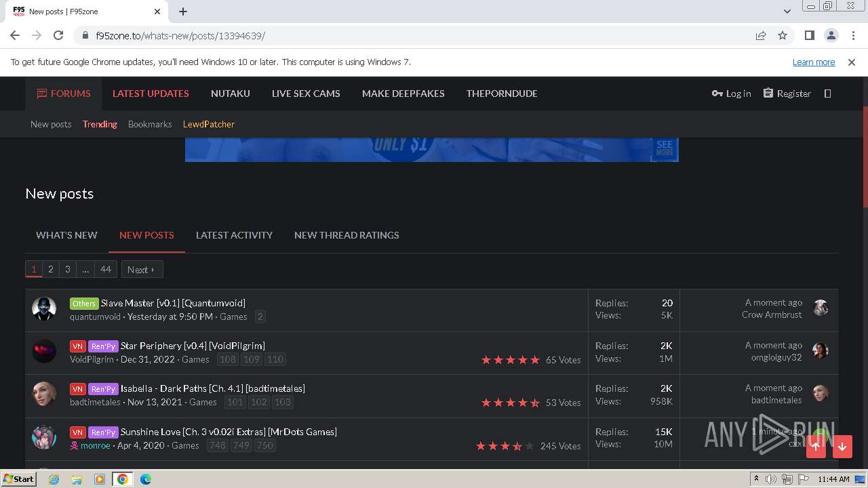The height and width of the screenshot is (488, 868).
Task: Click Next page button
Action: click(142, 269)
